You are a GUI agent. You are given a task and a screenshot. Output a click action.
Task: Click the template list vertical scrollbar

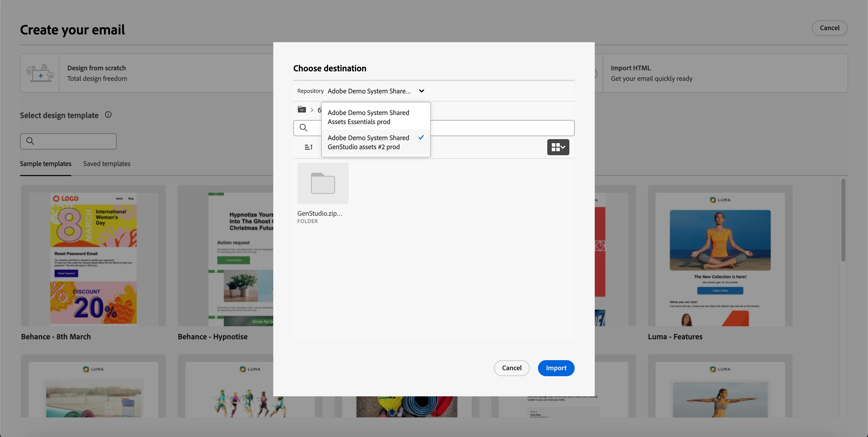tap(843, 220)
